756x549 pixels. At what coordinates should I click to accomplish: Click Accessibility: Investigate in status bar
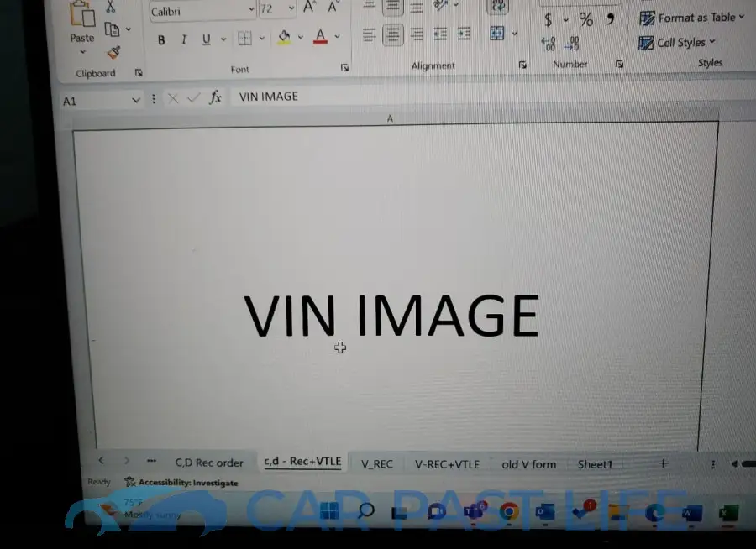(181, 482)
